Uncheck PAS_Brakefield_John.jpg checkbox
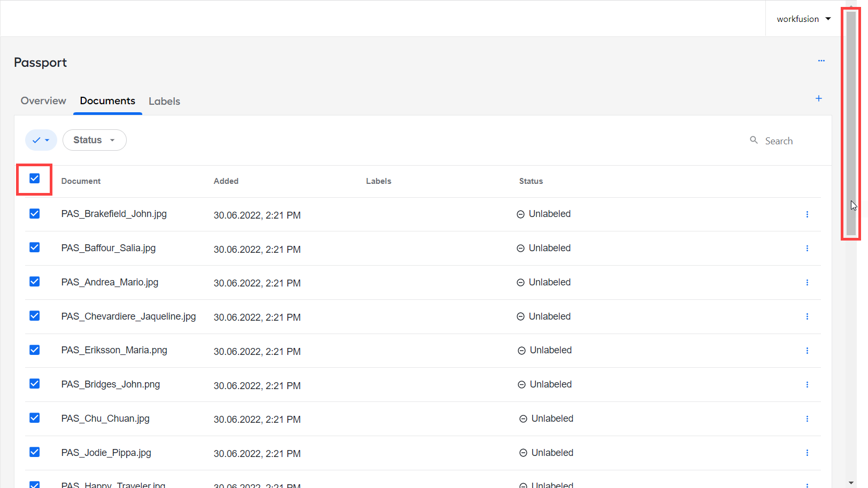The height and width of the screenshot is (488, 868). (x=34, y=214)
